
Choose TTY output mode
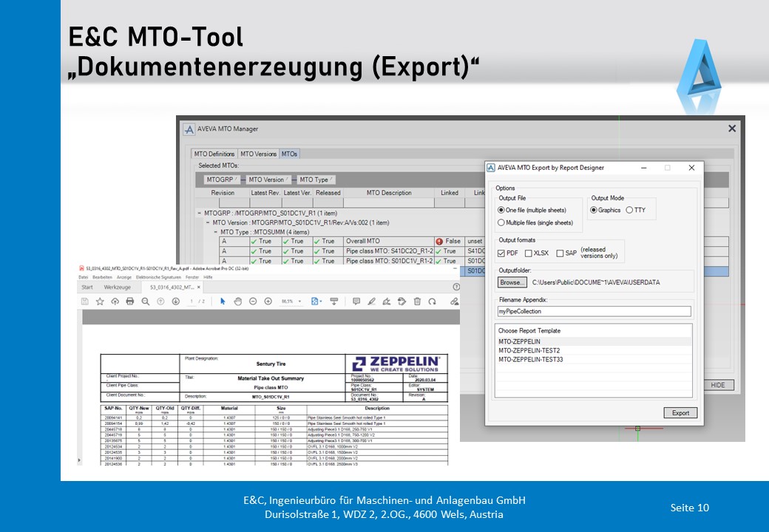(629, 210)
